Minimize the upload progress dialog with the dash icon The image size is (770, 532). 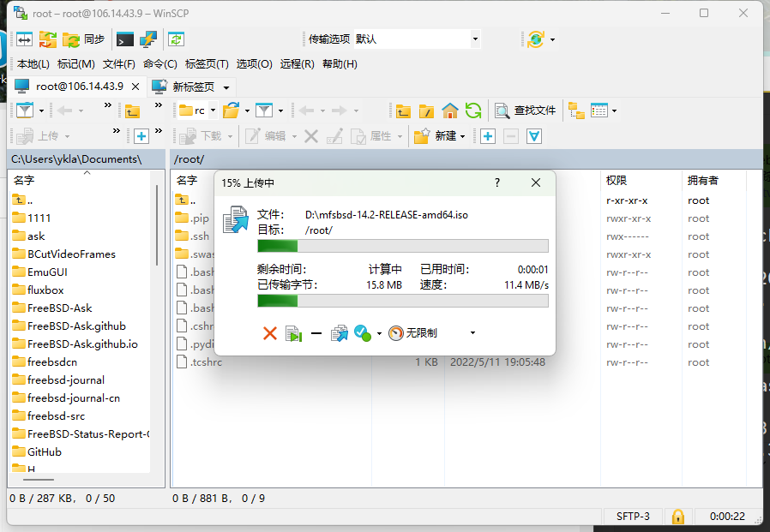click(x=316, y=334)
